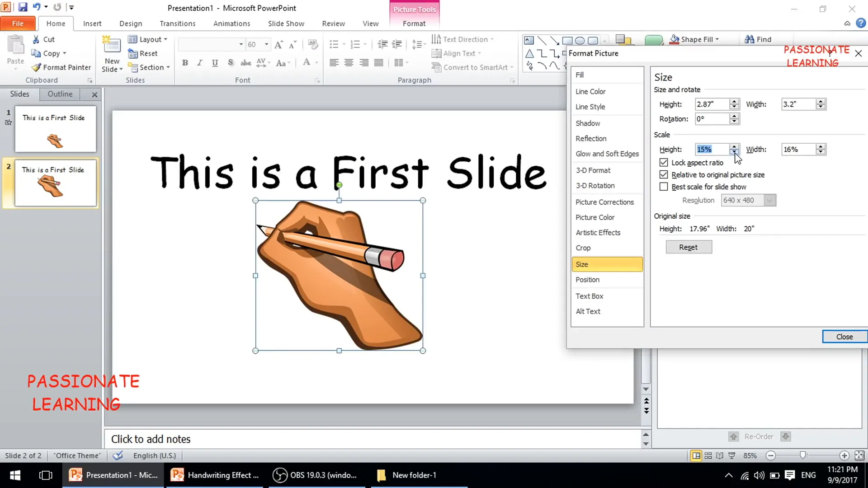Expand the Section dropdown

[x=149, y=67]
